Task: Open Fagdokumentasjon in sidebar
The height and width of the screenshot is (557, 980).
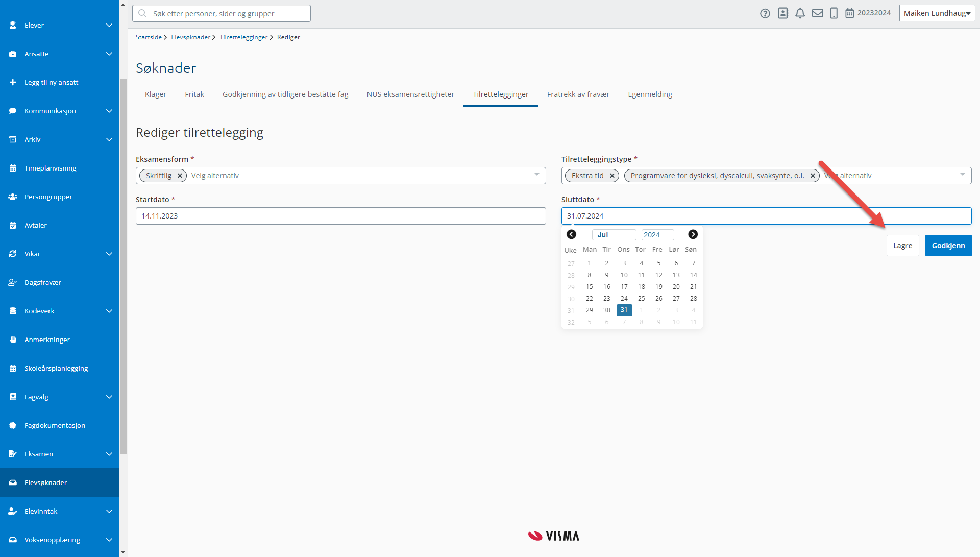Action: pos(59,425)
